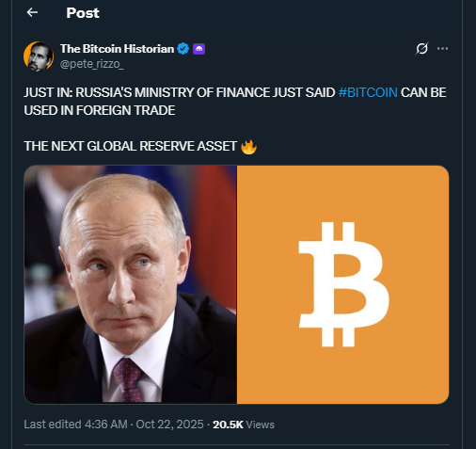Click the fire emoji in the post
Viewport: 476px width, 449px height.
[248, 147]
